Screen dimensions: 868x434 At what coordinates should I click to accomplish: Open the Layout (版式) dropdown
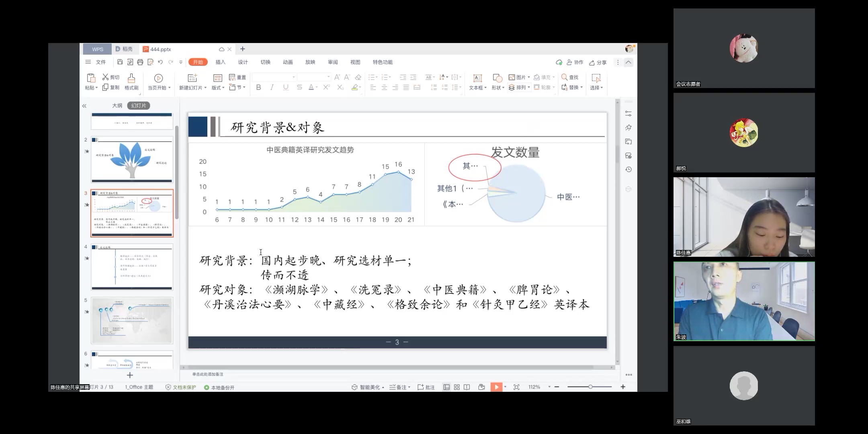[218, 88]
